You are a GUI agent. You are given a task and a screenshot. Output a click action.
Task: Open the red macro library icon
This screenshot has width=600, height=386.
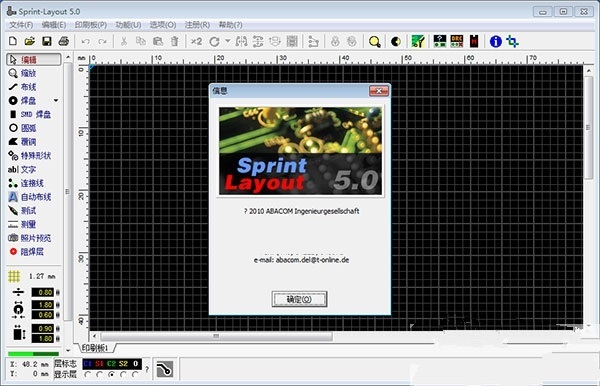point(474,41)
